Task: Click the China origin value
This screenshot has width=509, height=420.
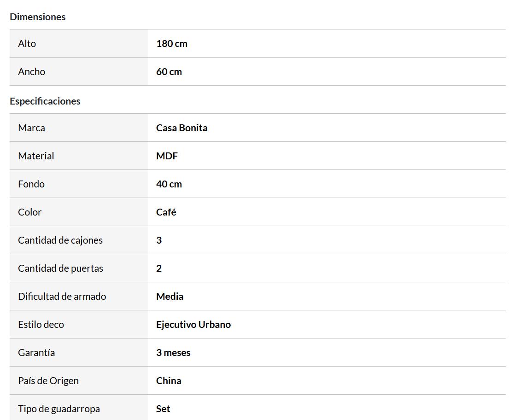Action: [169, 381]
